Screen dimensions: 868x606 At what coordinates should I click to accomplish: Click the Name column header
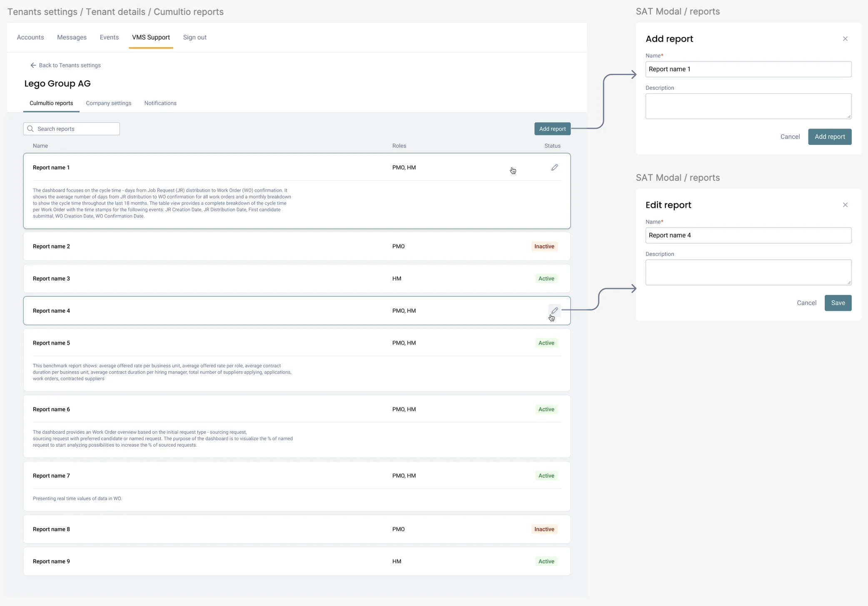pyautogui.click(x=40, y=146)
